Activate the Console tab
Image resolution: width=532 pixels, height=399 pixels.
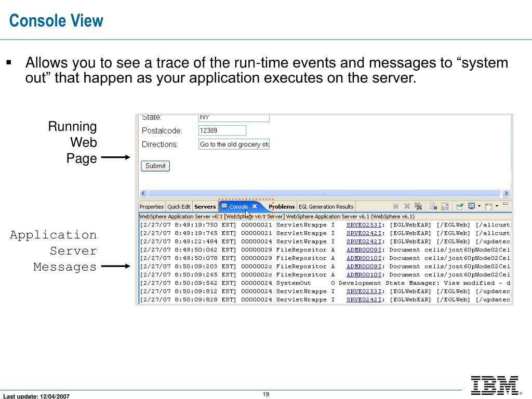pyautogui.click(x=238, y=207)
